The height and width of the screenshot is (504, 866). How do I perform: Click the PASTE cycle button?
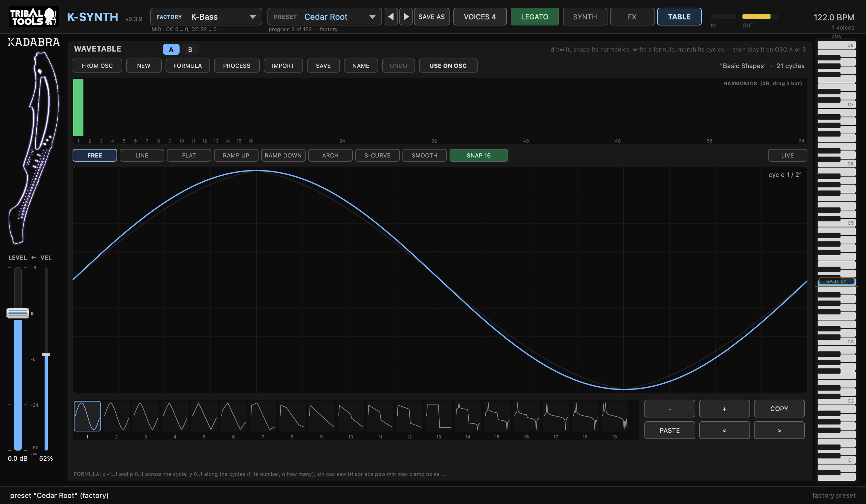tap(670, 430)
